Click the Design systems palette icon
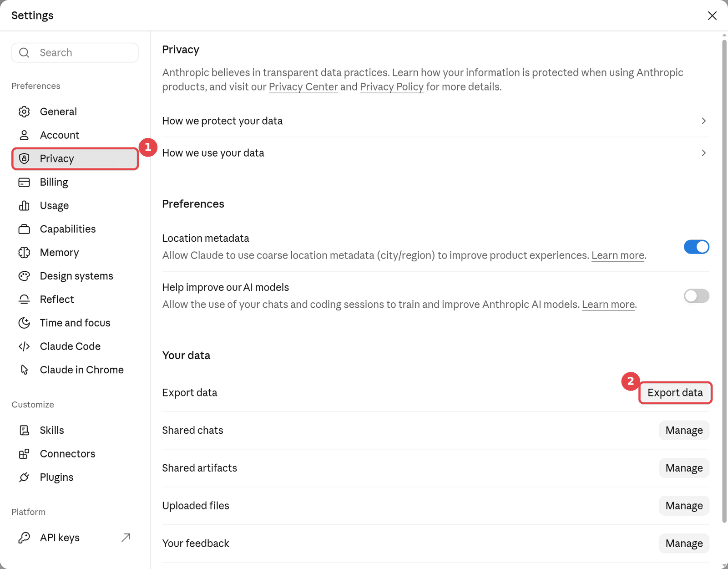Viewport: 728px width, 569px height. tap(24, 276)
